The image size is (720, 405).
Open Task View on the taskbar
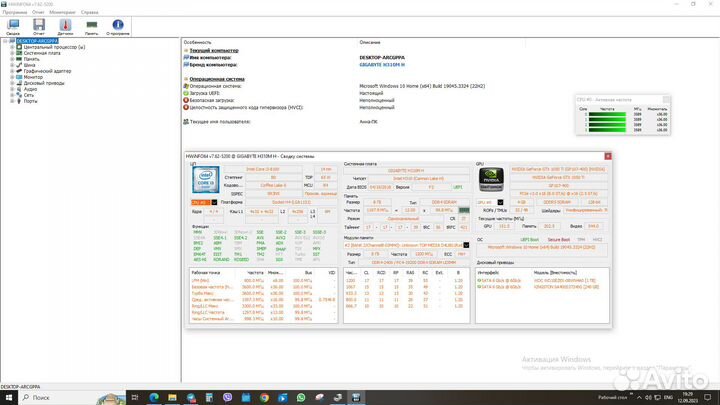click(x=135, y=398)
